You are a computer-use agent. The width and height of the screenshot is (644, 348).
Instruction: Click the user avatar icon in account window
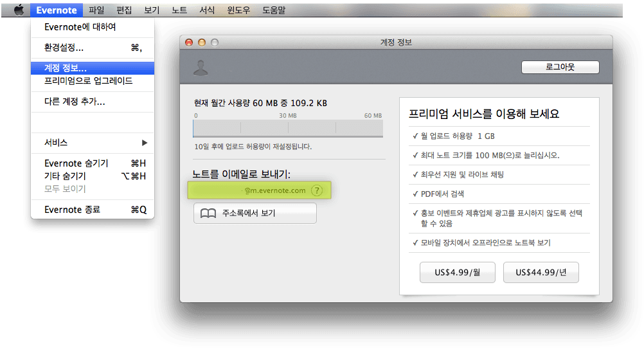(202, 67)
